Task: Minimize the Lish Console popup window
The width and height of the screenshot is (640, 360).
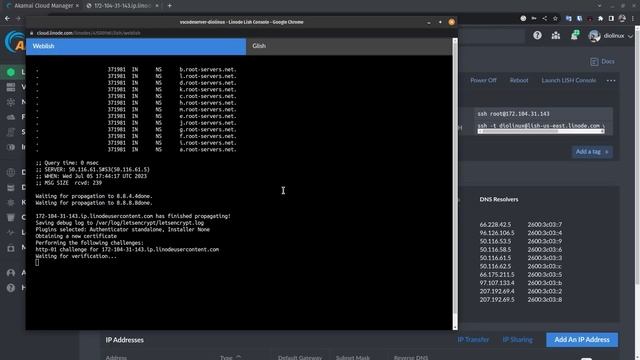Action: click(429, 22)
